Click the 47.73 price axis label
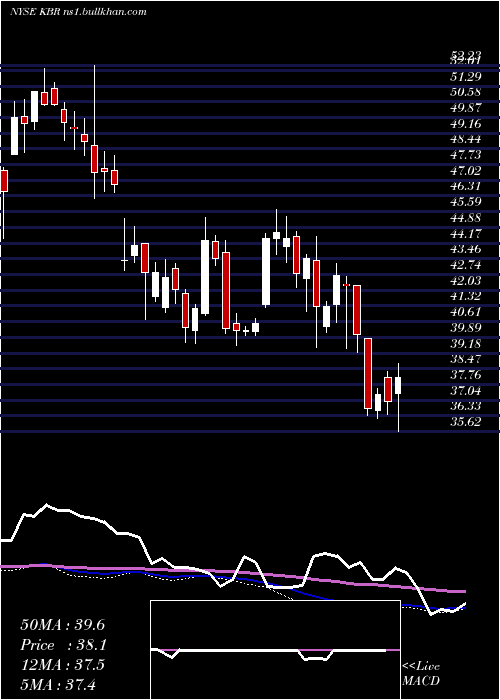 [466, 154]
